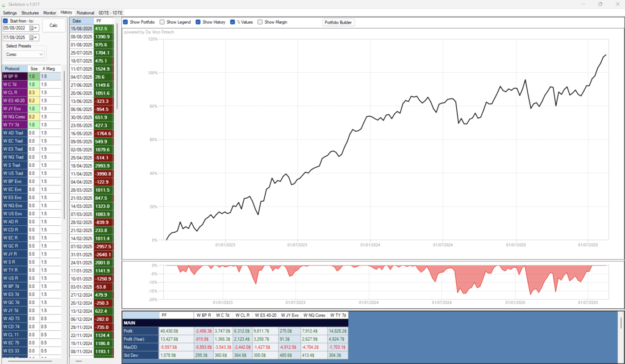625x364 pixels.
Task: Switch to the Rotational tab
Action: [x=85, y=13]
